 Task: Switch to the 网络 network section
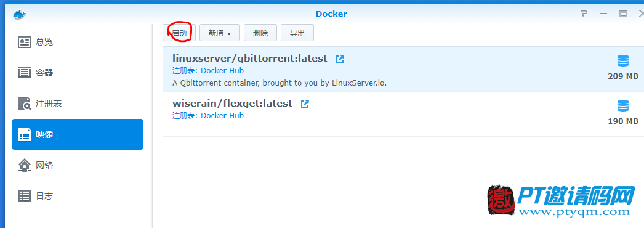tap(78, 165)
